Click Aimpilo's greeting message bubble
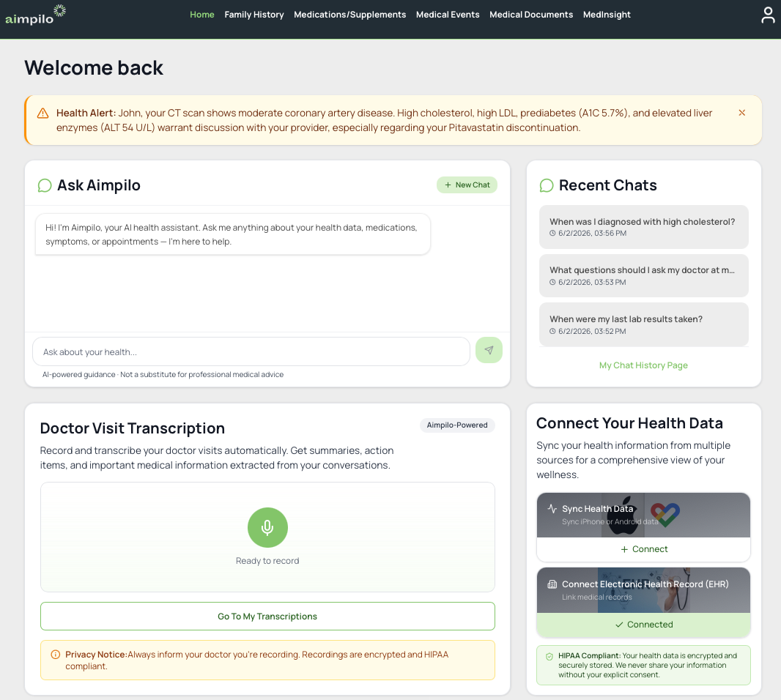Image resolution: width=781 pixels, height=700 pixels. pyautogui.click(x=232, y=234)
